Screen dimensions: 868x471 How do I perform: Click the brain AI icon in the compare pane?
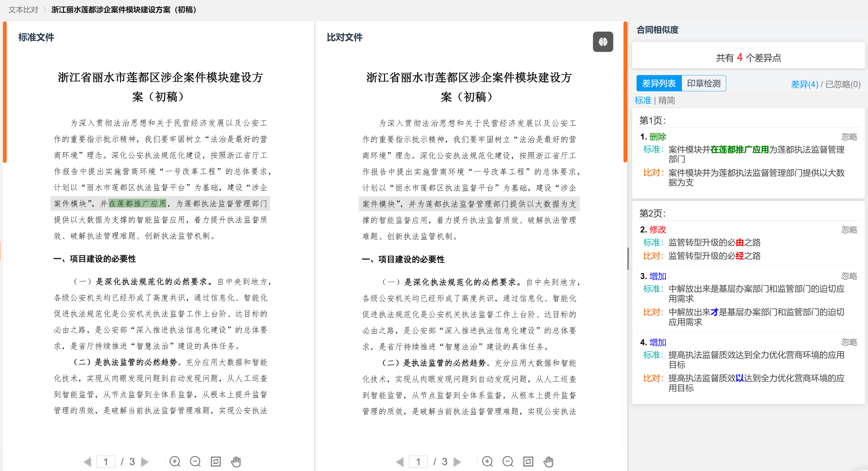coord(603,42)
